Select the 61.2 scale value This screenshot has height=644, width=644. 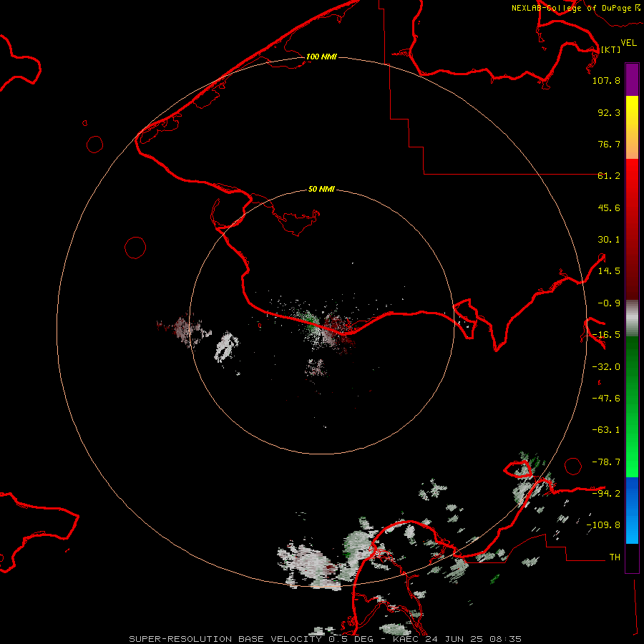coord(609,176)
